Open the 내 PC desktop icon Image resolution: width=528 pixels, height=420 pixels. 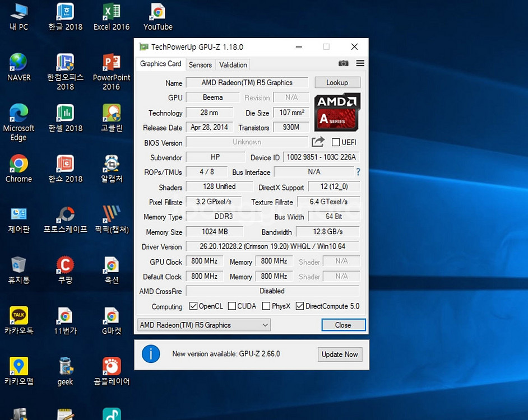(19, 17)
